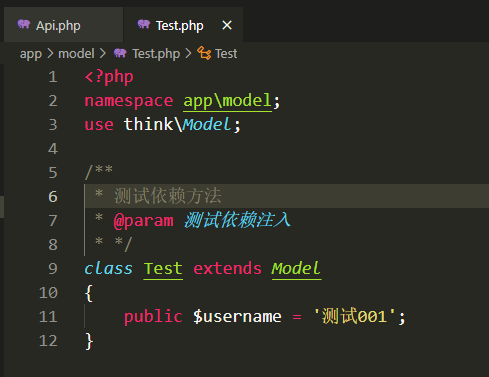Viewport: 489px width, 377px height.
Task: Click the use keyword on line 3
Action: click(99, 125)
